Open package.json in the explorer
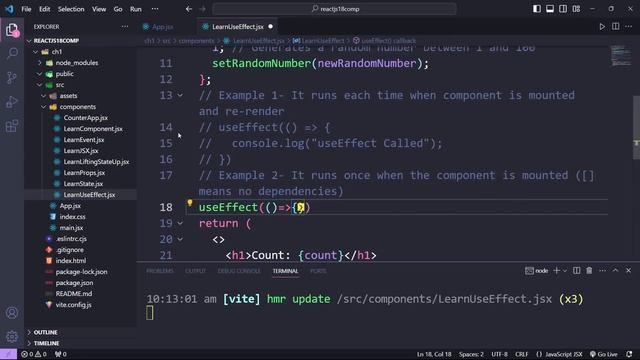This screenshot has height=360, width=640. pyautogui.click(x=74, y=282)
